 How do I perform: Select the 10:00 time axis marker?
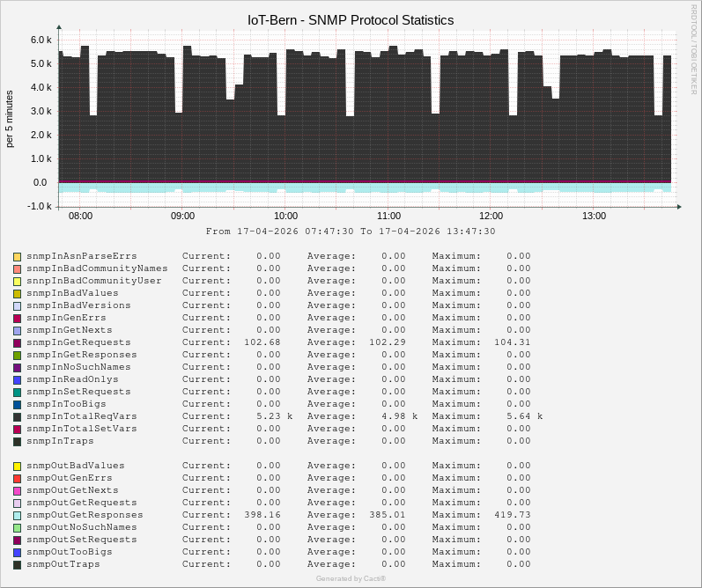pyautogui.click(x=285, y=216)
